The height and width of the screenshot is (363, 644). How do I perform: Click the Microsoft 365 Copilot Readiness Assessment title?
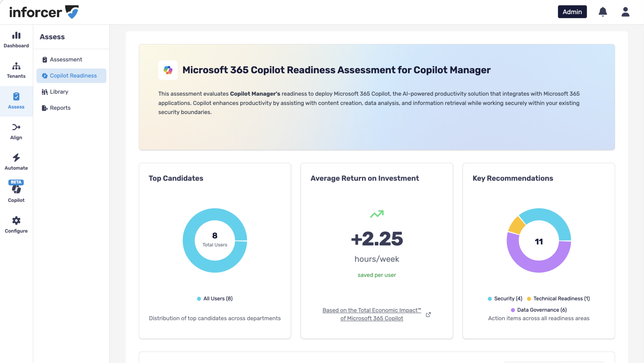tap(336, 70)
